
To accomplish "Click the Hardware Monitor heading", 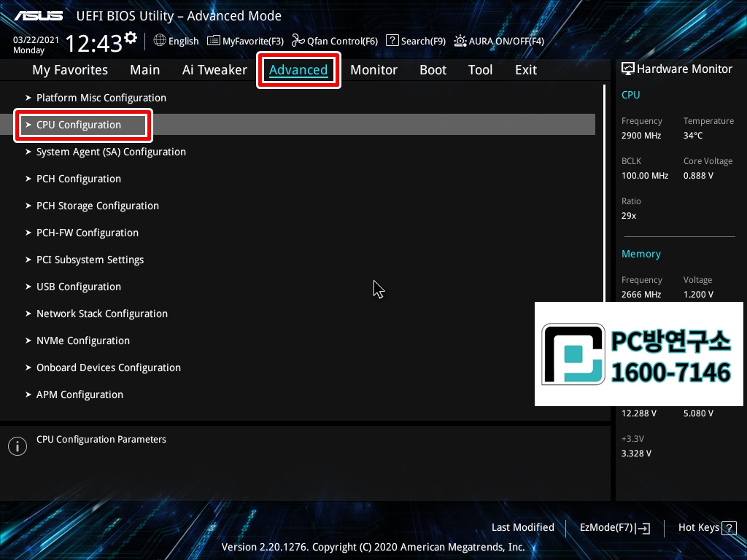I will click(684, 69).
